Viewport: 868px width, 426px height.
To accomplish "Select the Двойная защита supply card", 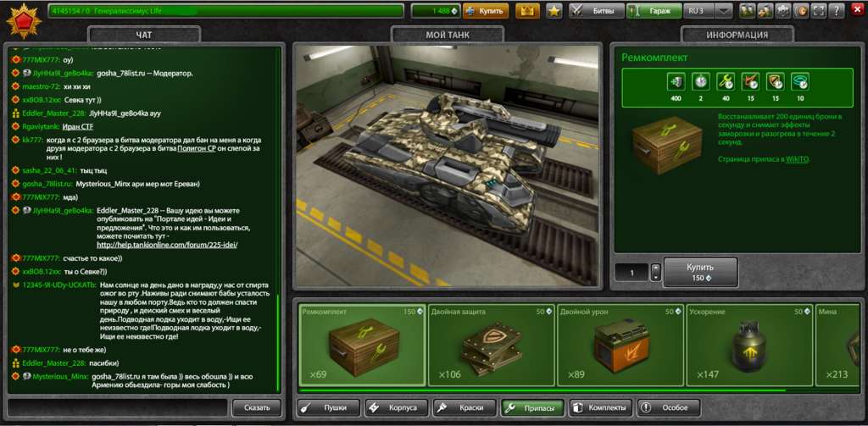I will click(492, 345).
